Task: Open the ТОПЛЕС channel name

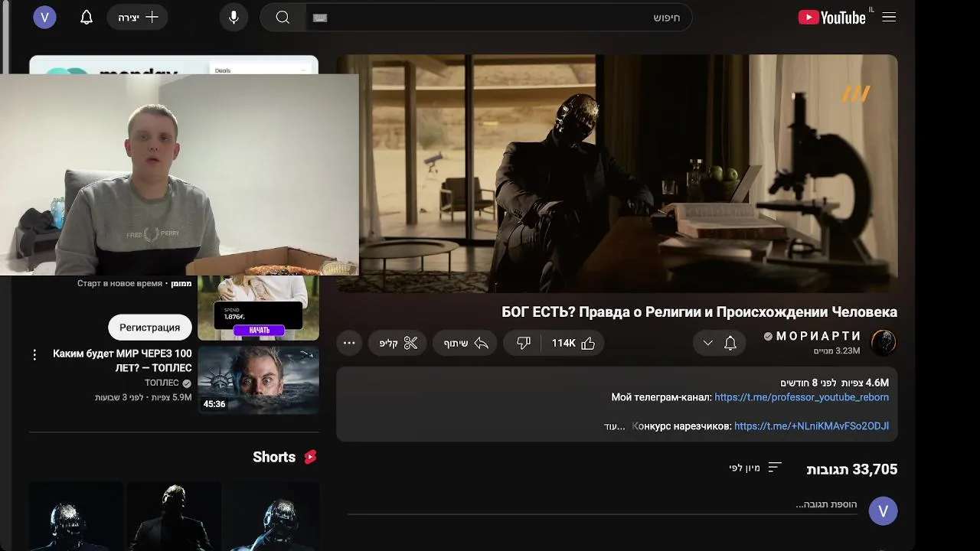Action: click(x=162, y=383)
